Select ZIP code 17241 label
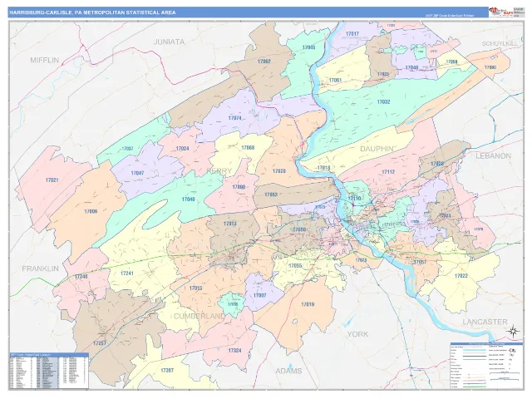Screen dimensions: 532x399 pyautogui.click(x=127, y=273)
